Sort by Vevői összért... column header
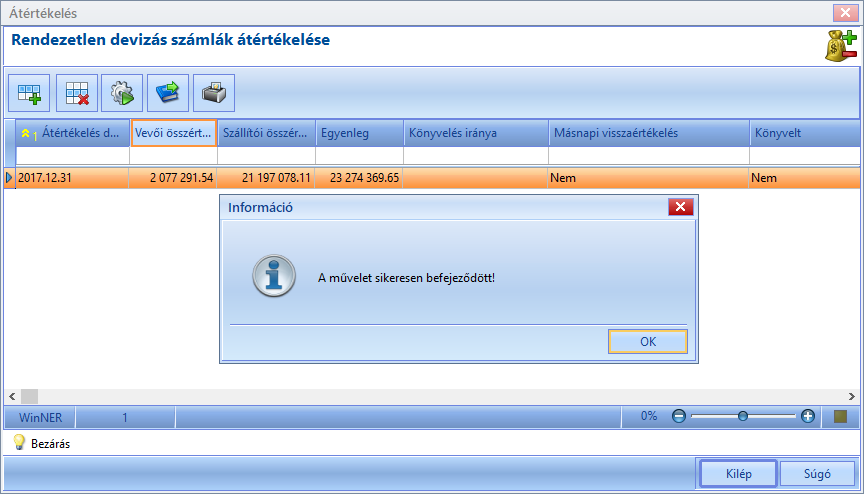Image resolution: width=864 pixels, height=494 pixels. coord(174,133)
